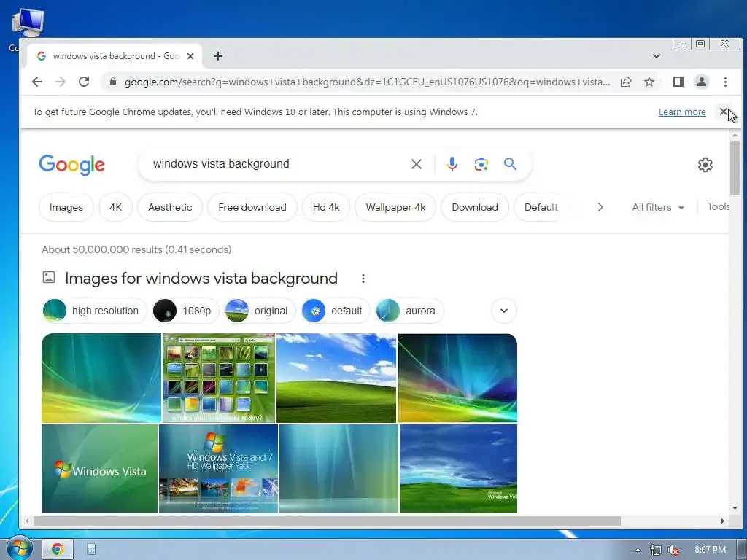Open the All filters dropdown
Screen dimensions: 747x560
click(658, 207)
